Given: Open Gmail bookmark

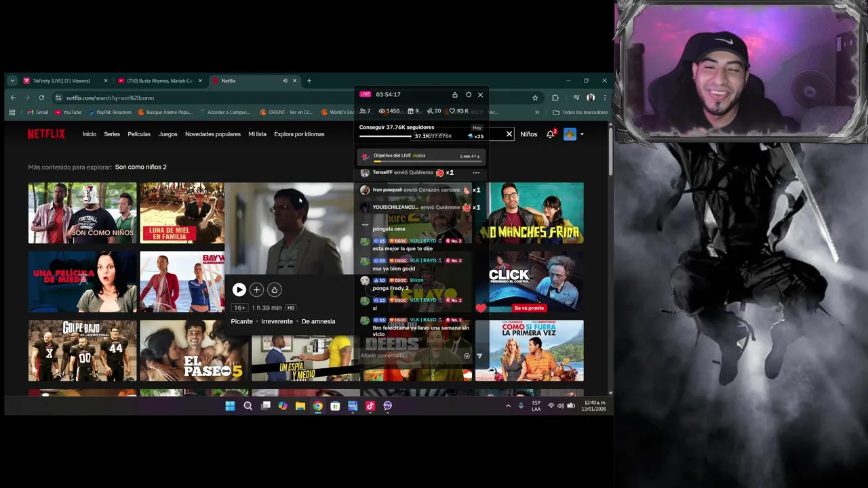Looking at the screenshot, I should coord(38,113).
